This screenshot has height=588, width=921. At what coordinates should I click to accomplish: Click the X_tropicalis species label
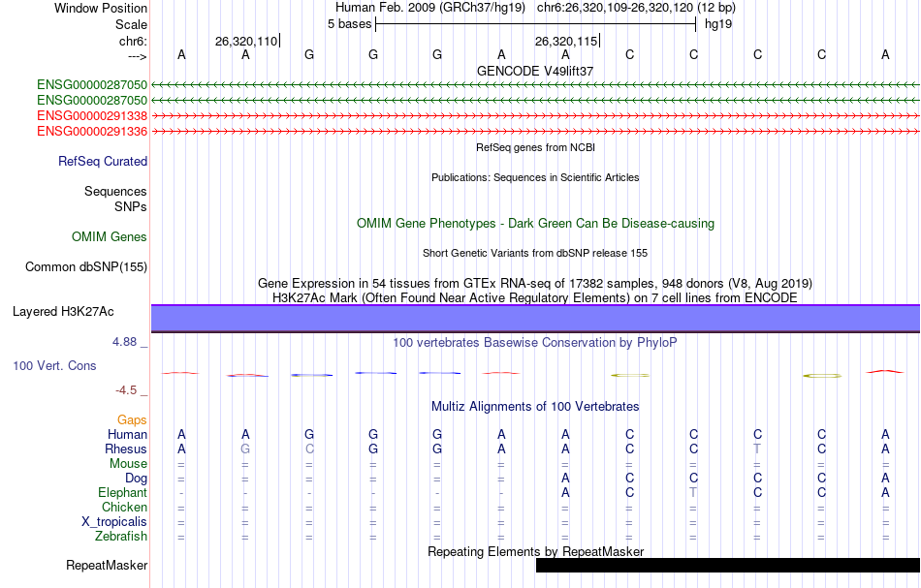click(114, 522)
